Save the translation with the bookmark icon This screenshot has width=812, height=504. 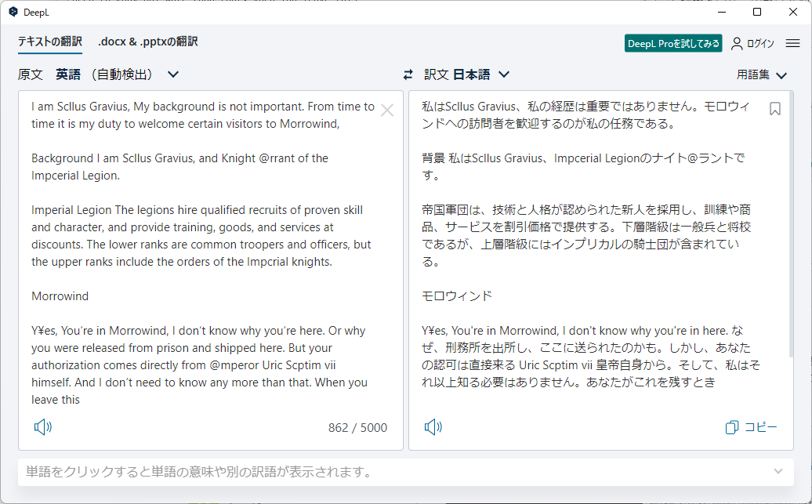tap(775, 110)
